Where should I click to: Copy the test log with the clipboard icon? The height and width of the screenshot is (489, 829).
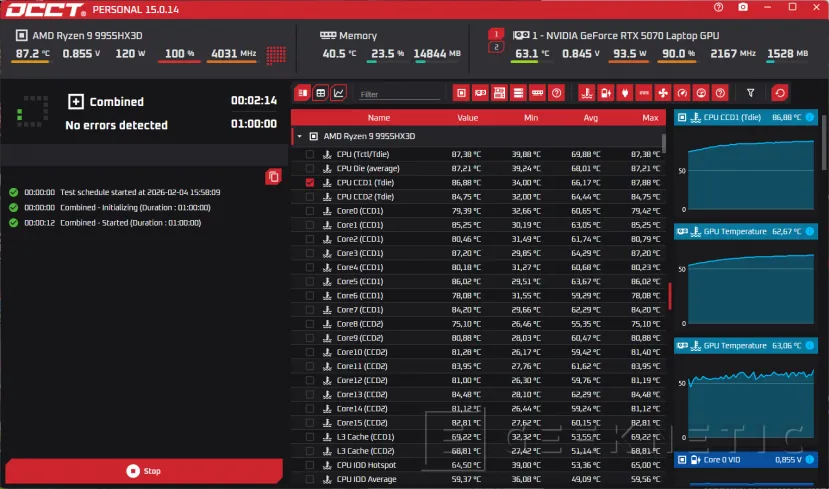tap(273, 177)
